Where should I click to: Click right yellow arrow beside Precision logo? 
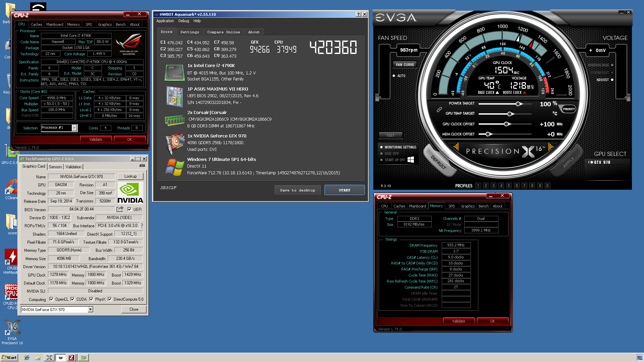(550, 147)
